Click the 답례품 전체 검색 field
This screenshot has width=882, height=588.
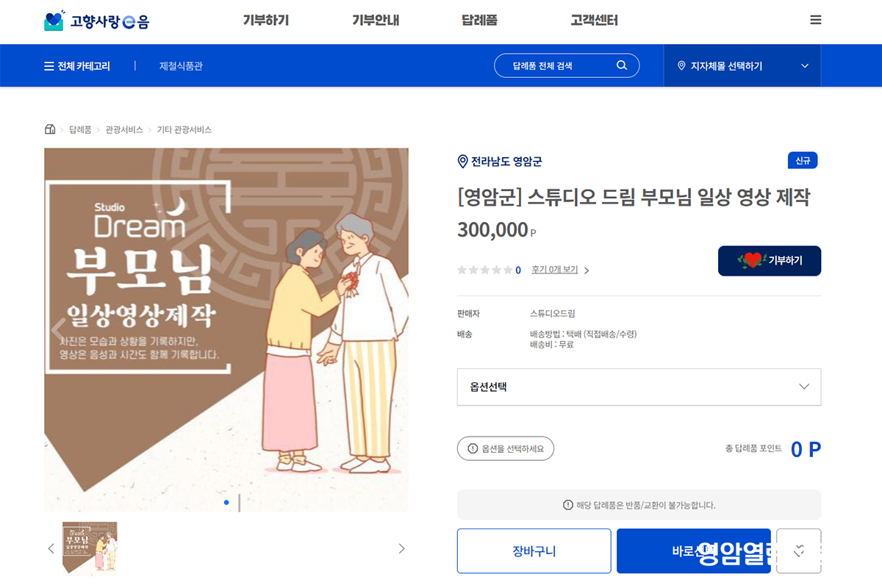coord(567,65)
